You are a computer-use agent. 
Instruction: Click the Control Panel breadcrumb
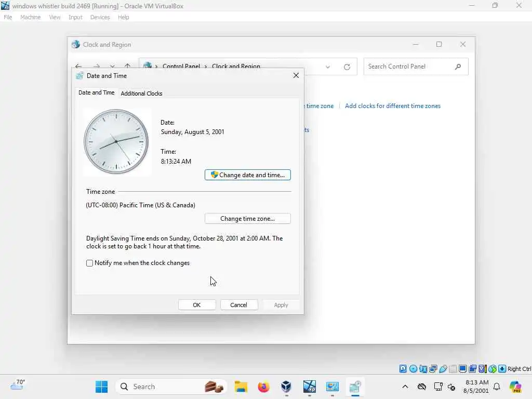click(x=181, y=66)
